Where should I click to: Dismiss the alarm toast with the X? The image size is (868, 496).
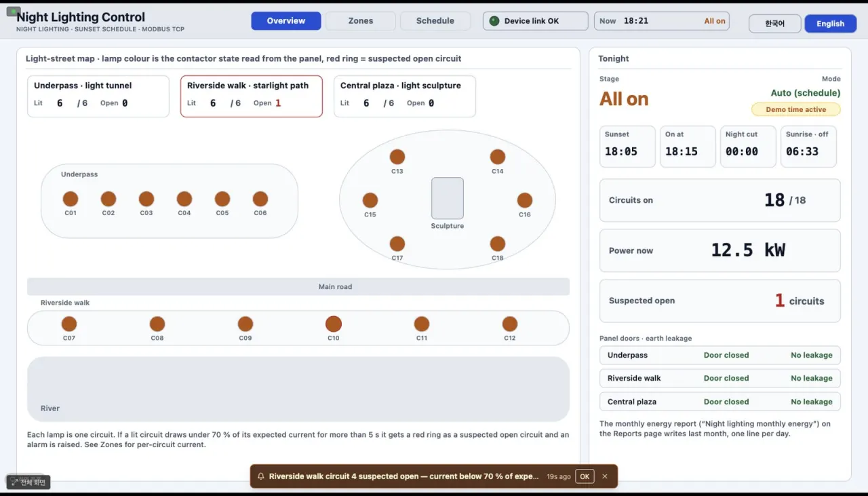pos(605,476)
